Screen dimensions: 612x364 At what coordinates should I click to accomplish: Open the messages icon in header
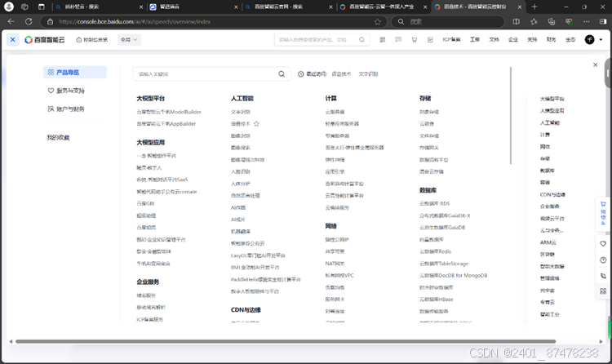click(398, 39)
